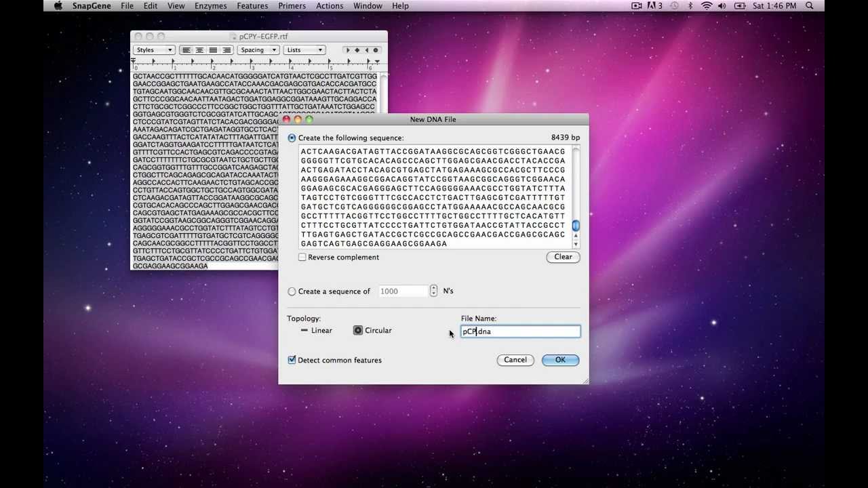Open the Window menu

click(x=368, y=6)
